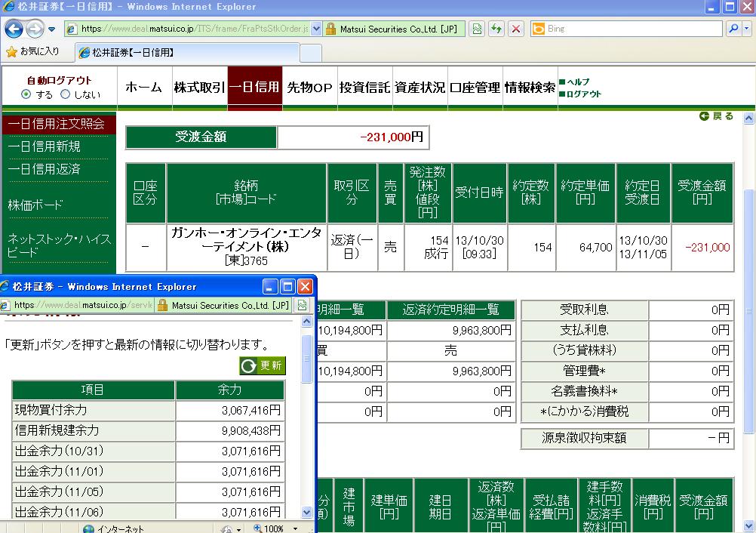
Task: Click the browser Forward arrow button
Action: [35, 29]
